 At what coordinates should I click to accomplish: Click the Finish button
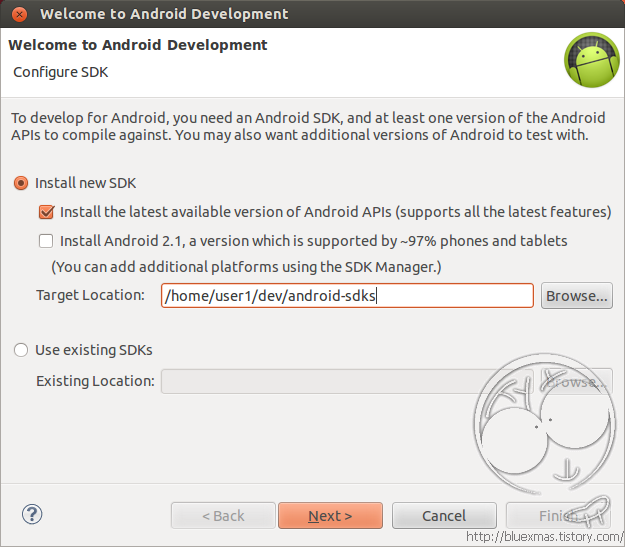[x=558, y=516]
